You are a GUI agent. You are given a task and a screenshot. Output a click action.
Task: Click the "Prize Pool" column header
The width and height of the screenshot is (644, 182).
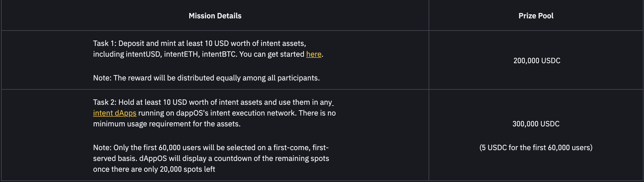536,16
